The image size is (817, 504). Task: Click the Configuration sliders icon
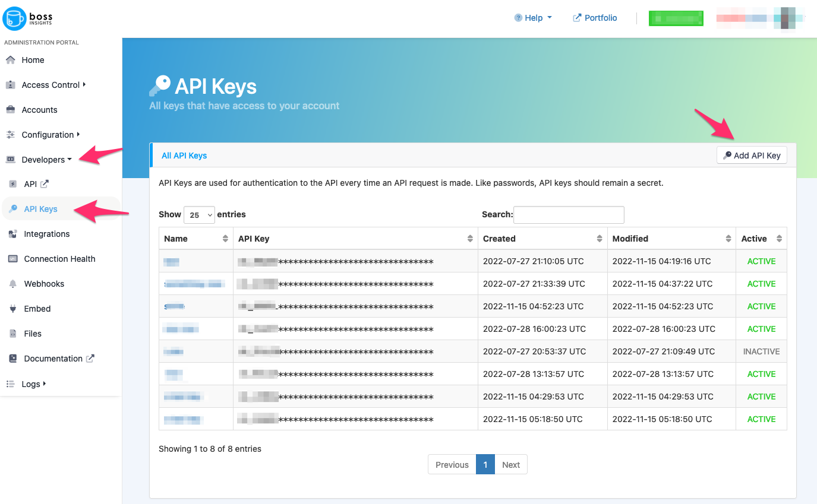[x=10, y=135]
